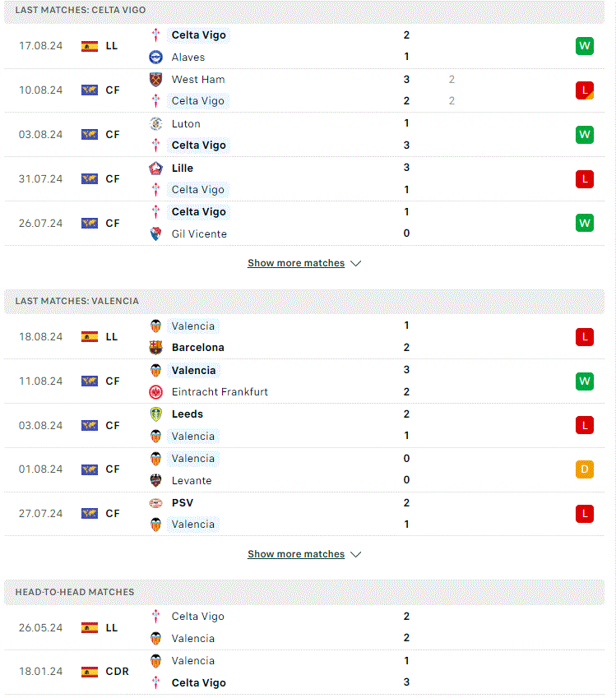Click the D result badge for Levante match

[585, 469]
